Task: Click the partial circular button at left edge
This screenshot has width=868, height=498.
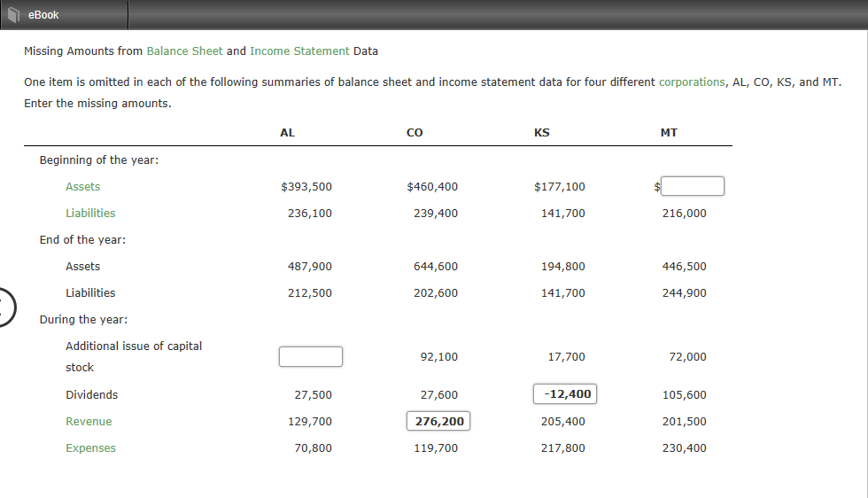Action: [7, 307]
